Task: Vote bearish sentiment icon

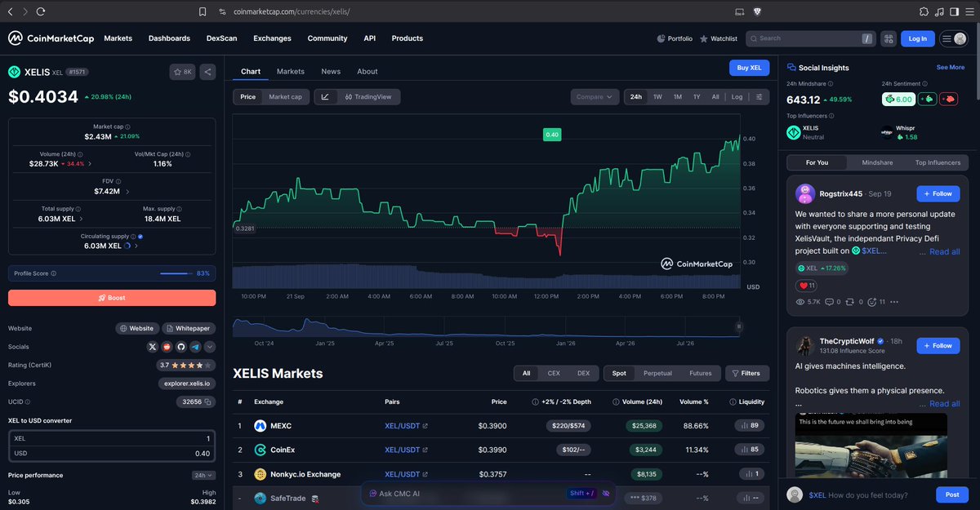Action: pos(948,99)
